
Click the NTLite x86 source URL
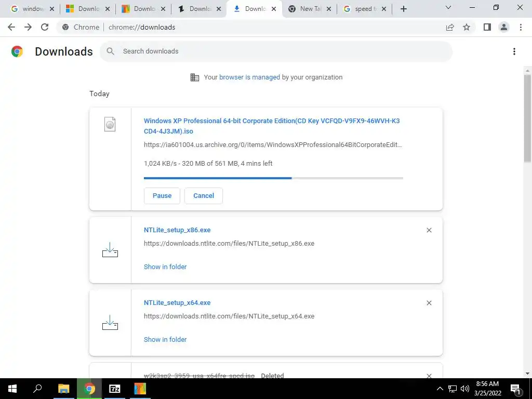(229, 244)
